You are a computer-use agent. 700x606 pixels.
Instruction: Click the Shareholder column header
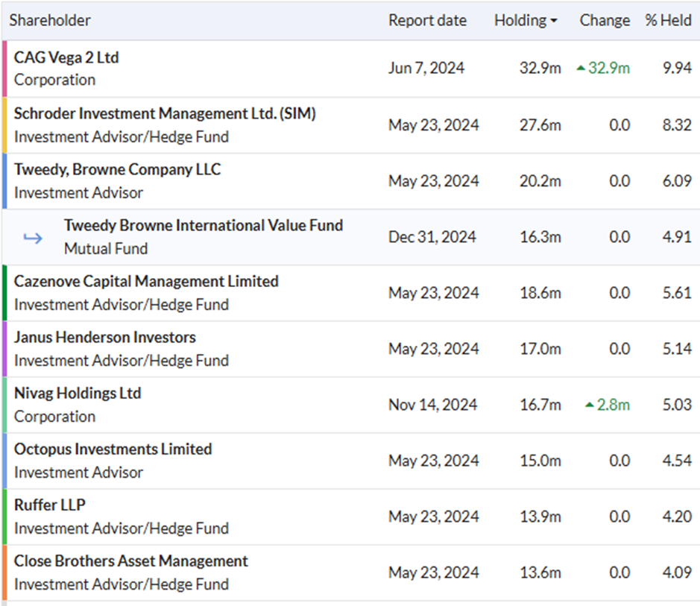(x=50, y=21)
